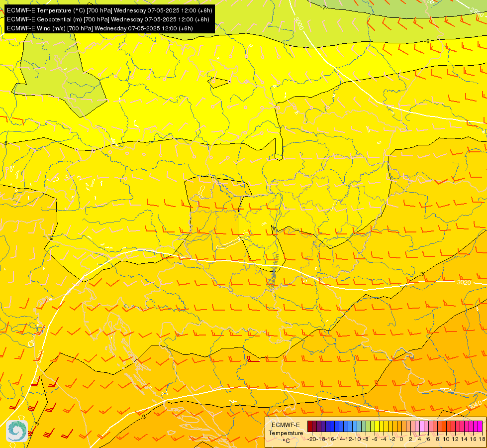Click the dark red first legend swatch
487x448 pixels.
click(x=310, y=426)
